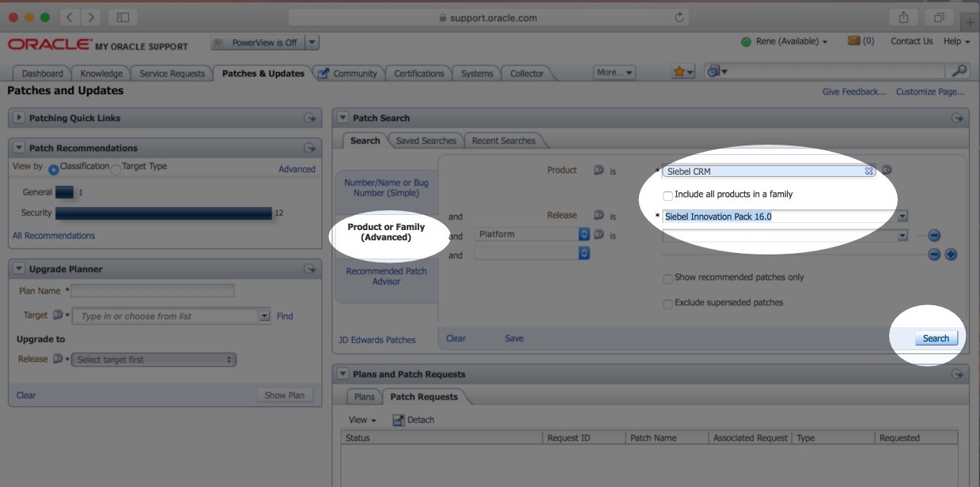Open the Service Requests tab
Viewport: 980px width, 487px height.
pos(172,74)
